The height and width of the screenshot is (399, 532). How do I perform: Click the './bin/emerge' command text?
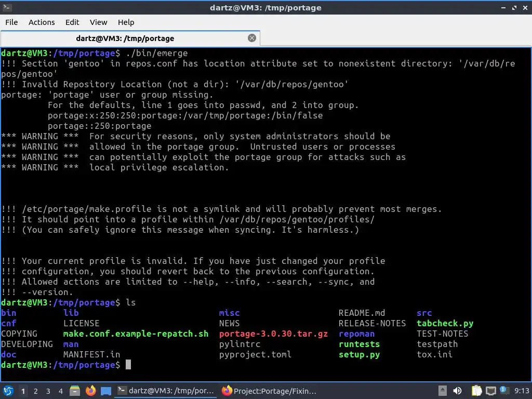(156, 54)
